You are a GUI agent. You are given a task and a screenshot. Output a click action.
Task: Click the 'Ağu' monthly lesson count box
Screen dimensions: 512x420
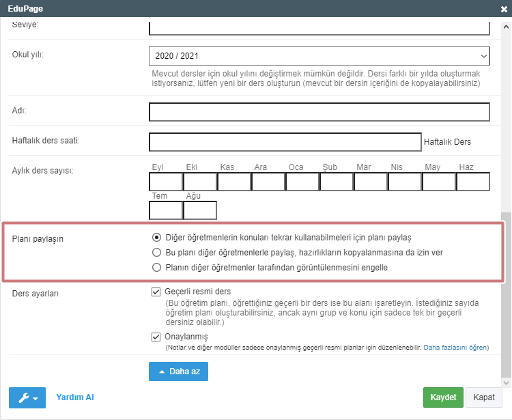[200, 210]
